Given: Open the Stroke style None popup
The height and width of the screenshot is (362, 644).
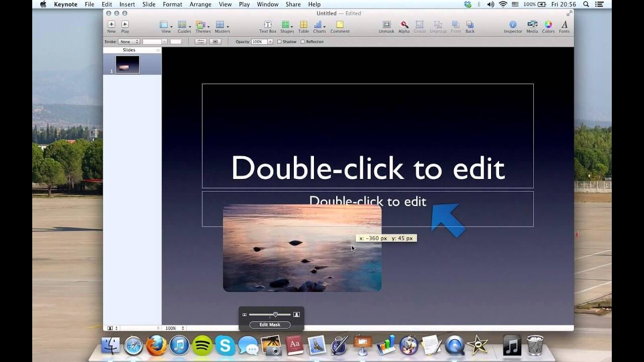Looking at the screenshot, I should click(129, 42).
